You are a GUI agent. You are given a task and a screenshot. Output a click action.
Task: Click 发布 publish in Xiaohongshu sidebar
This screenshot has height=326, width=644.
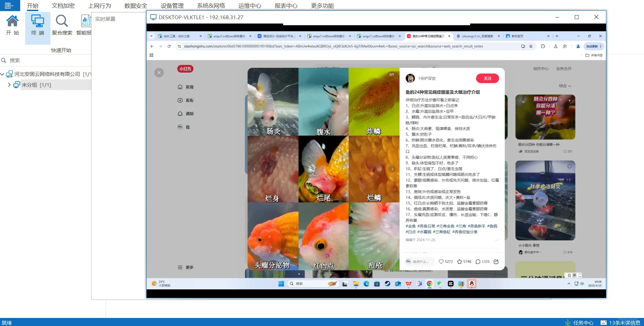coord(189,100)
